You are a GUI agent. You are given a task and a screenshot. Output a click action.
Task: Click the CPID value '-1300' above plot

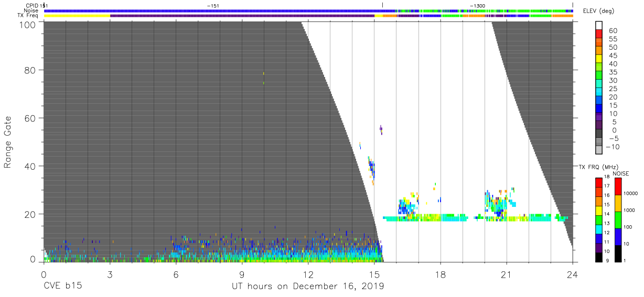[477, 5]
